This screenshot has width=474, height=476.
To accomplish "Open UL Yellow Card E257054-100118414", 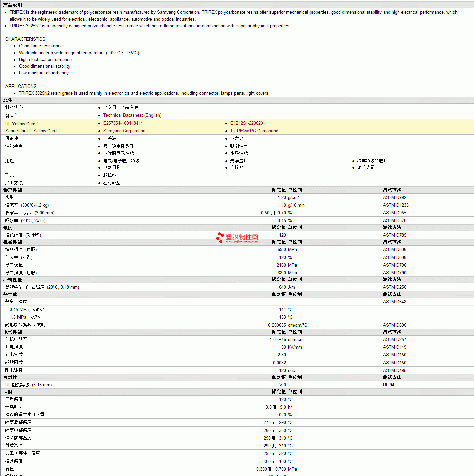I will click(x=123, y=123).
